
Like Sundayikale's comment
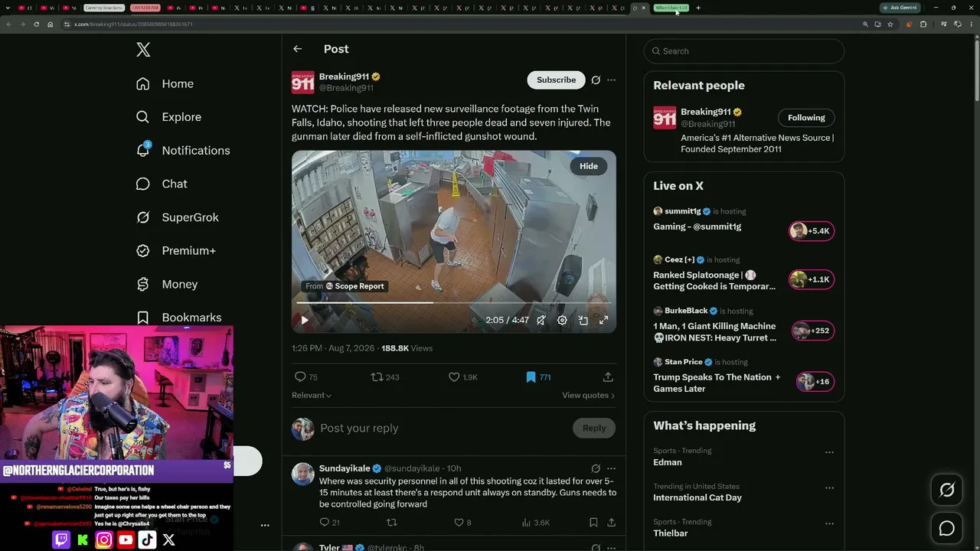click(463, 523)
